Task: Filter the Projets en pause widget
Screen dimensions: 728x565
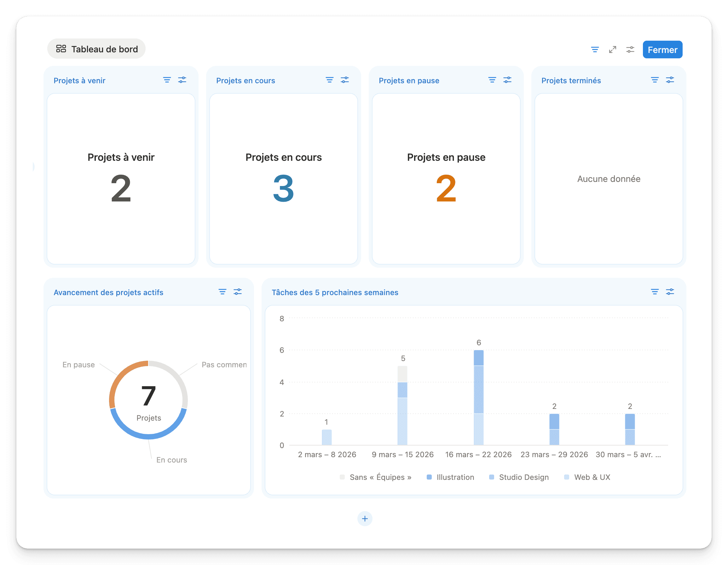Action: pos(492,80)
